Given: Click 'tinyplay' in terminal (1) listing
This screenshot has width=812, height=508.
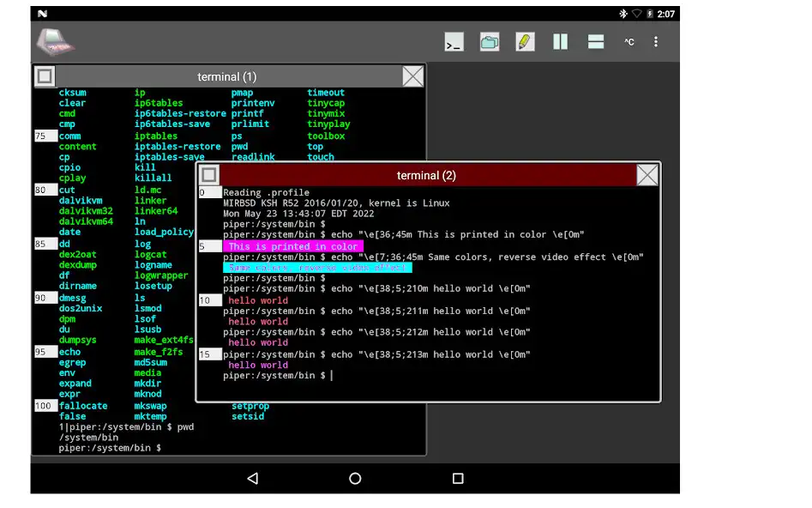Looking at the screenshot, I should click(328, 124).
